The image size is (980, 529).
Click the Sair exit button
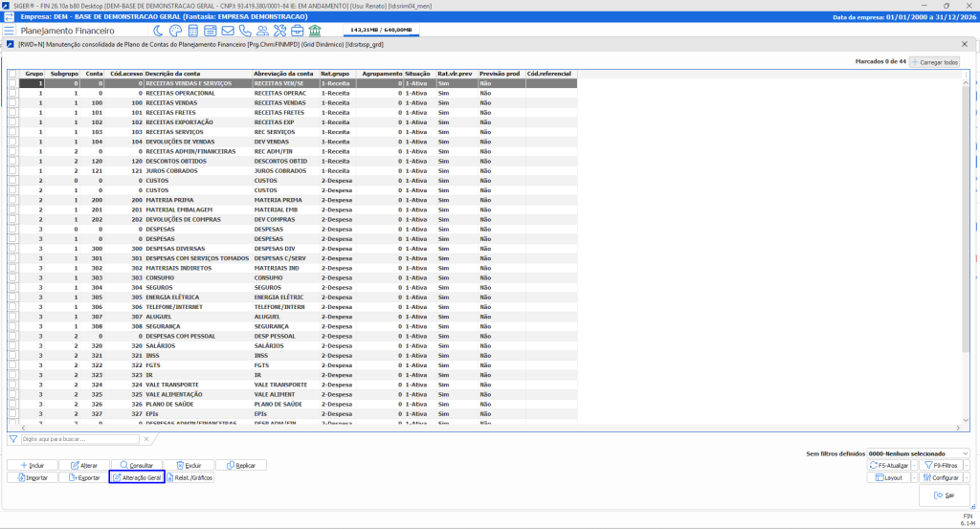click(944, 496)
